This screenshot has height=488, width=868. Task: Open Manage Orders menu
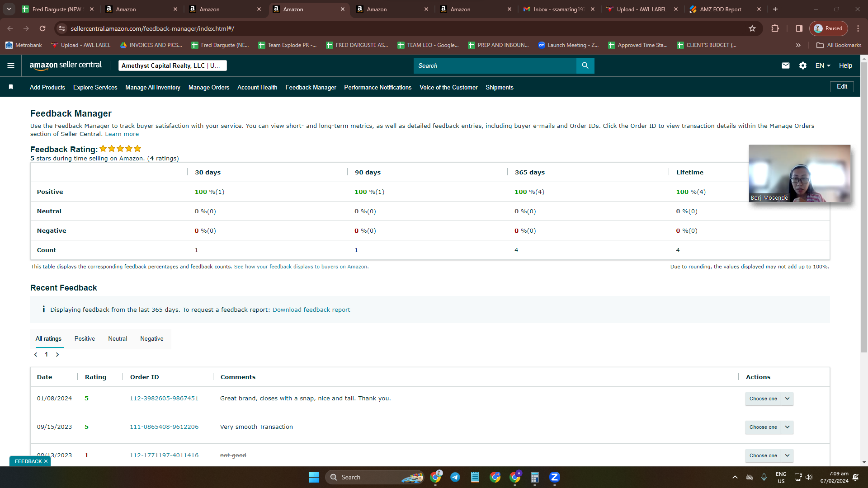pos(209,87)
